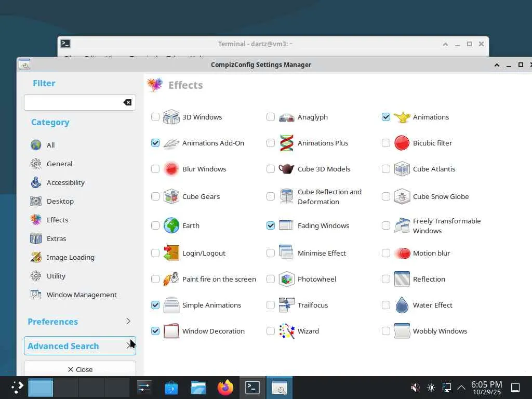Enable the Wobbly Windows checkbox
The width and height of the screenshot is (532, 399).
pos(386,331)
